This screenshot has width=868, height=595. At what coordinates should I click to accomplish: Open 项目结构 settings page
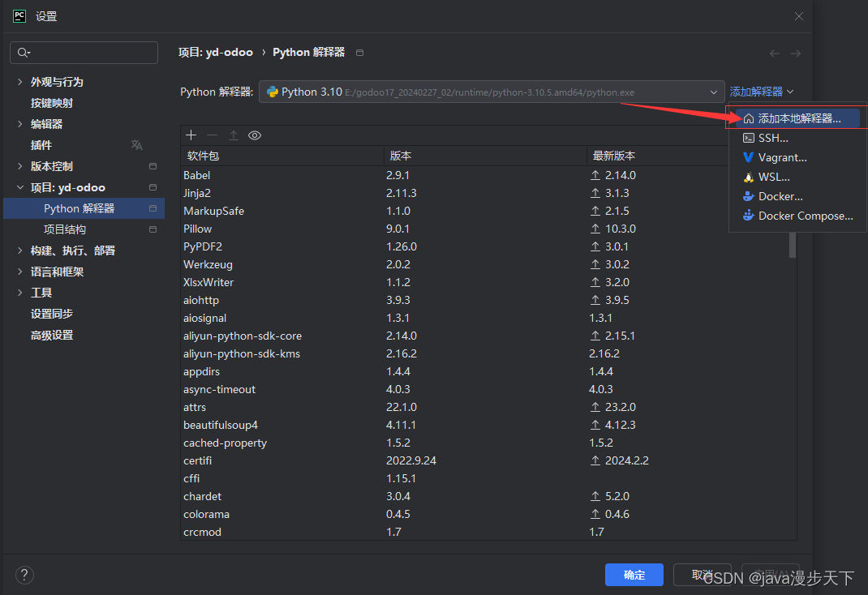[x=65, y=229]
